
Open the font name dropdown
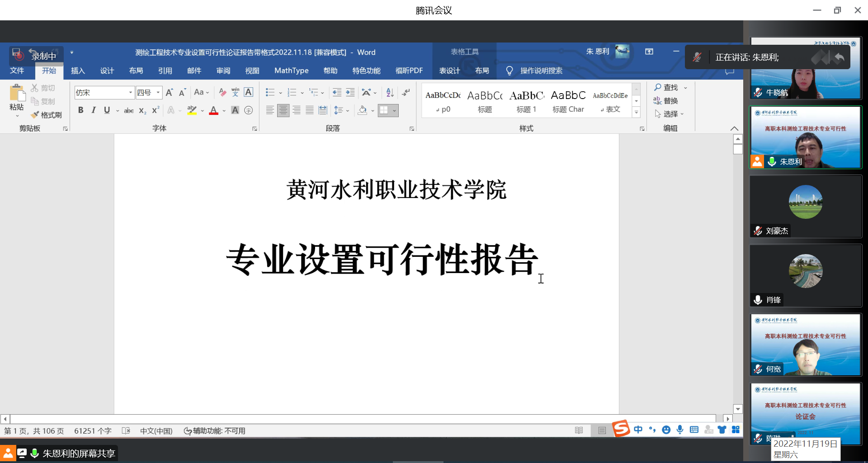[x=131, y=93]
